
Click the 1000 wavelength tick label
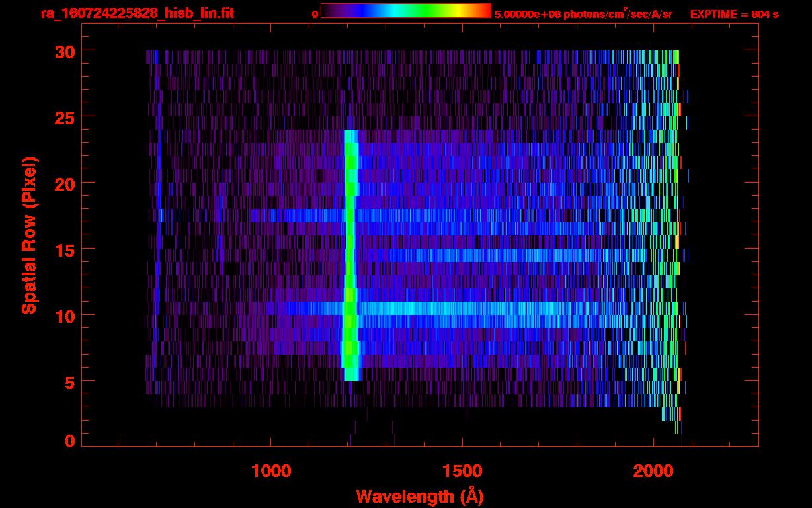pos(271,470)
